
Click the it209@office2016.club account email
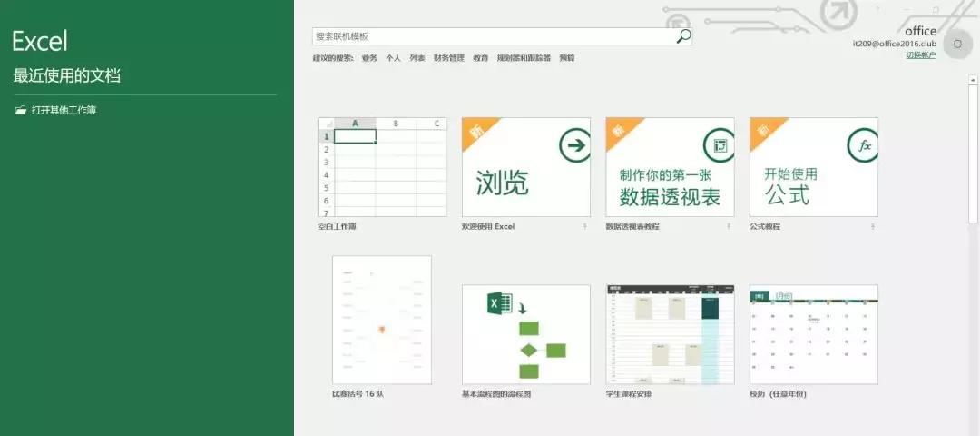coord(895,44)
